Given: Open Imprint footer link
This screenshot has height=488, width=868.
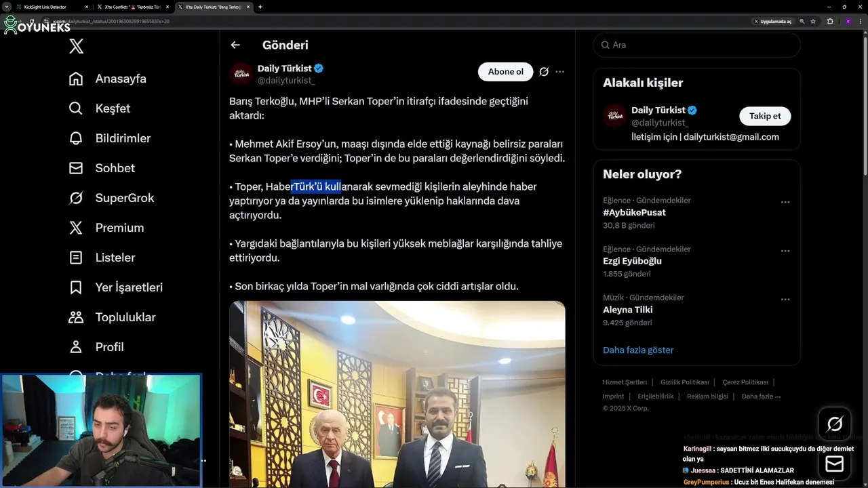Looking at the screenshot, I should click(613, 396).
